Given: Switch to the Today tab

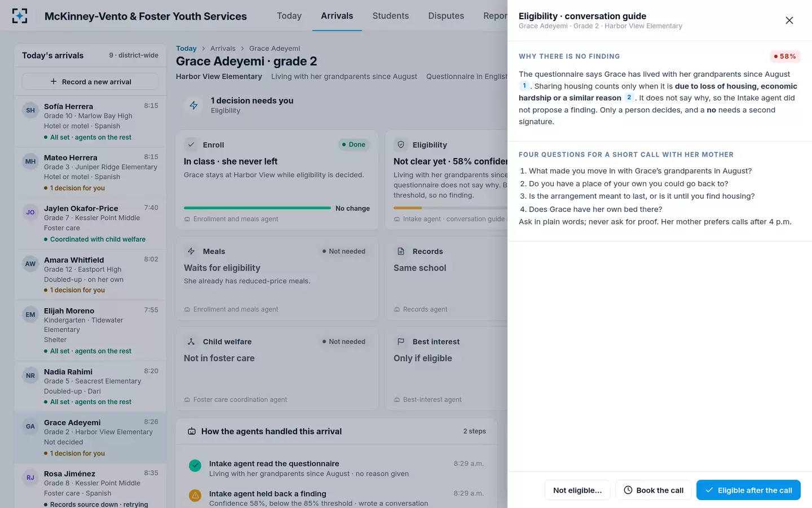Looking at the screenshot, I should pos(289,16).
